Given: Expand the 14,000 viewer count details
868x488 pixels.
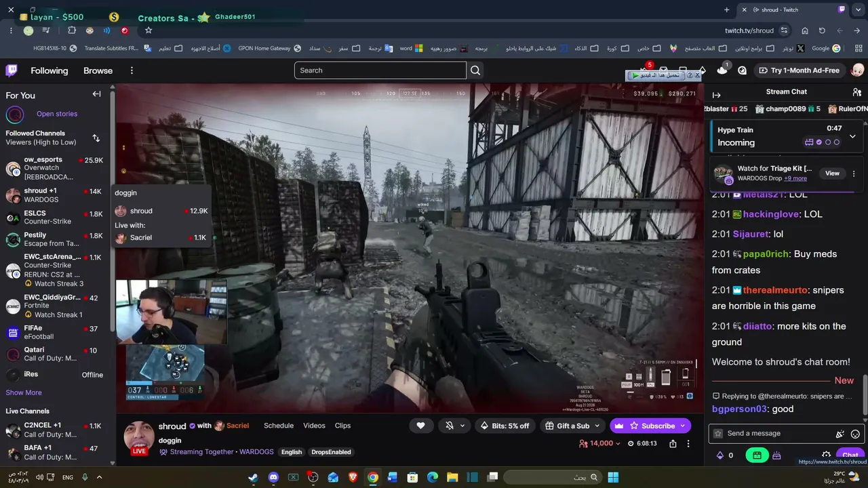Looking at the screenshot, I should pyautogui.click(x=600, y=443).
